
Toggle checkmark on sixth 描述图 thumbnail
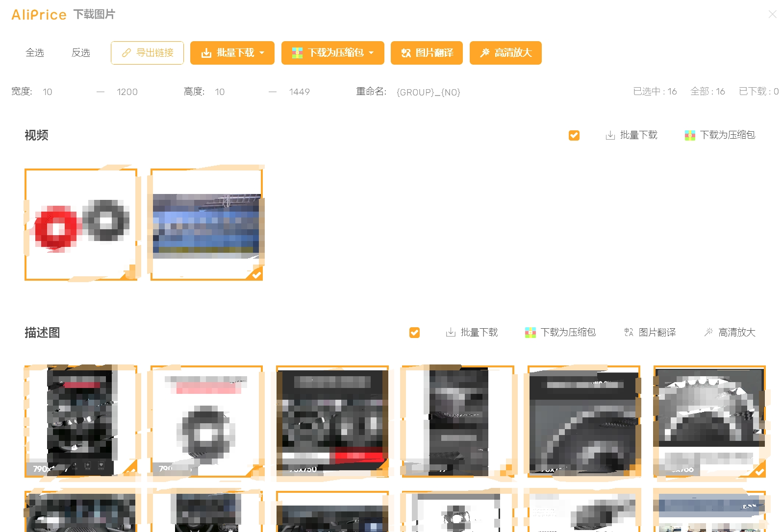pyautogui.click(x=759, y=471)
